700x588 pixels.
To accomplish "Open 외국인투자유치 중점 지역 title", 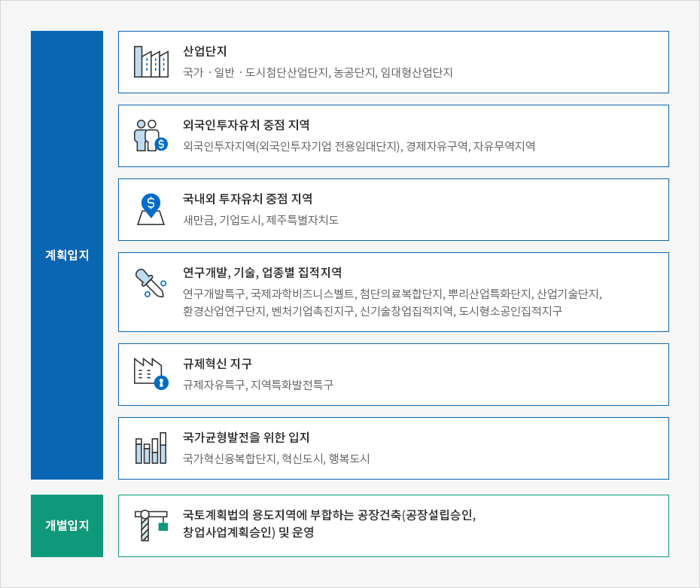I will (246, 125).
